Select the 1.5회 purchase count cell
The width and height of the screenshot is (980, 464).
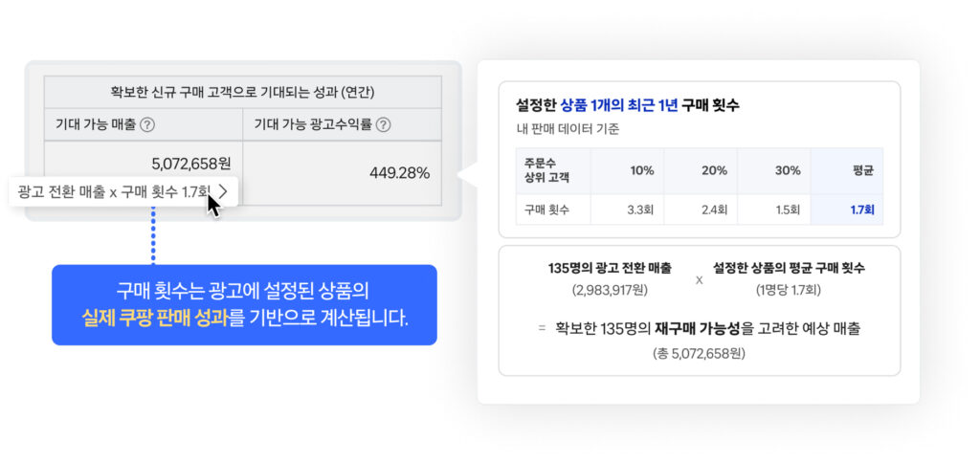click(773, 210)
